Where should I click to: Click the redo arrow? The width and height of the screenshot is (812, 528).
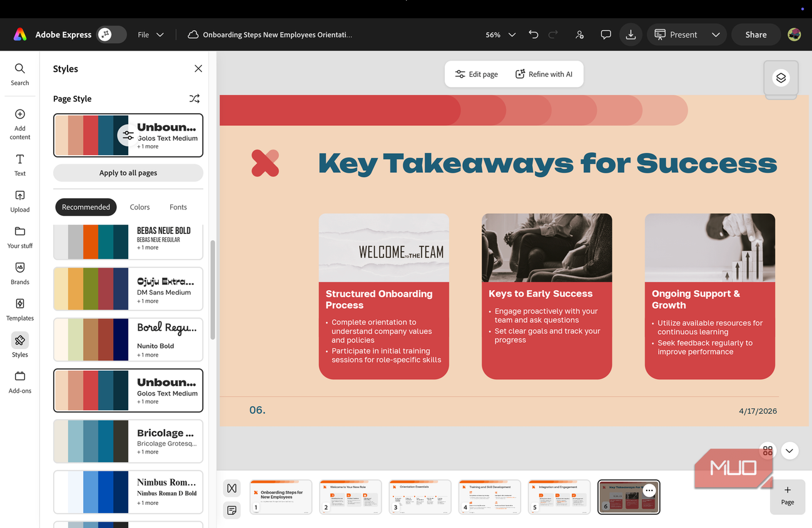[x=553, y=35]
